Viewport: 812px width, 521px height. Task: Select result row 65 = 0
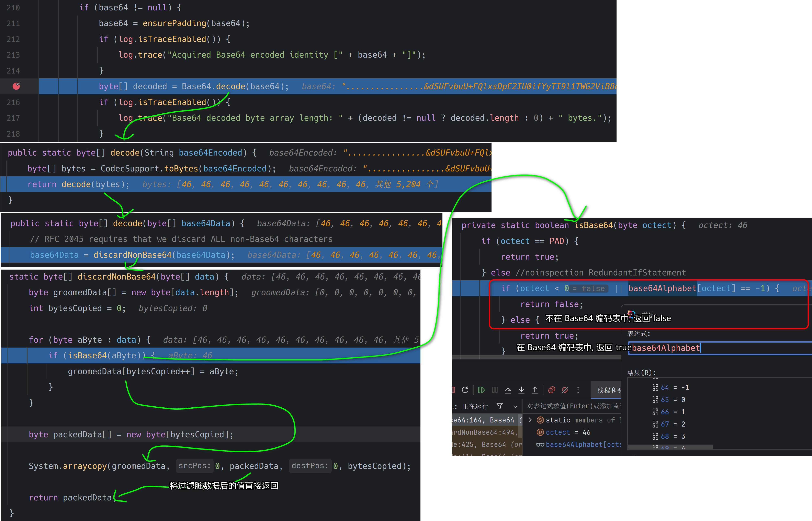point(719,399)
